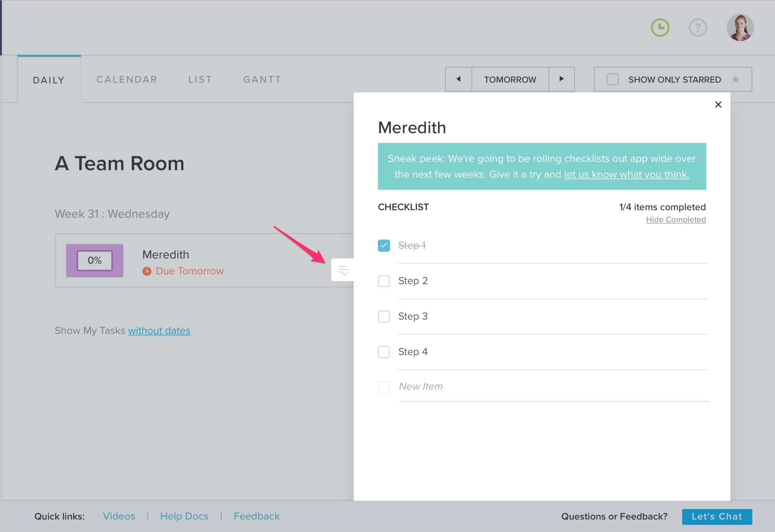Click the green clock timer icon
This screenshot has height=532, width=775.
pos(660,28)
